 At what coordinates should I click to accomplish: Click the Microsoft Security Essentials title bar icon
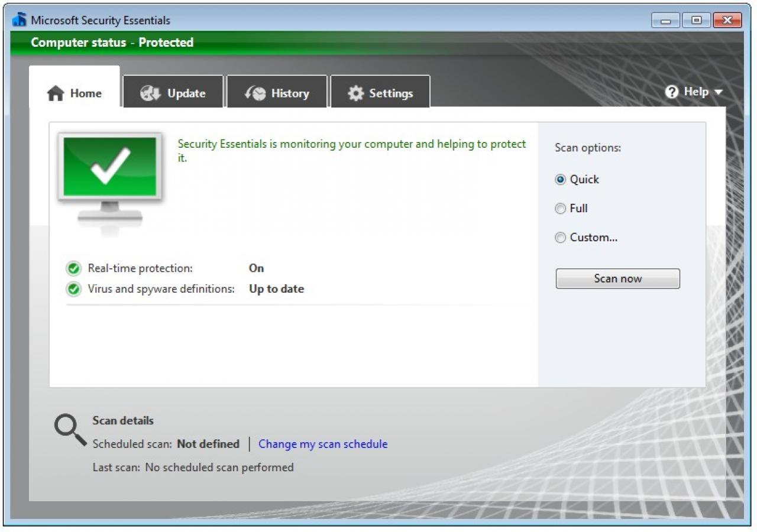(20, 20)
